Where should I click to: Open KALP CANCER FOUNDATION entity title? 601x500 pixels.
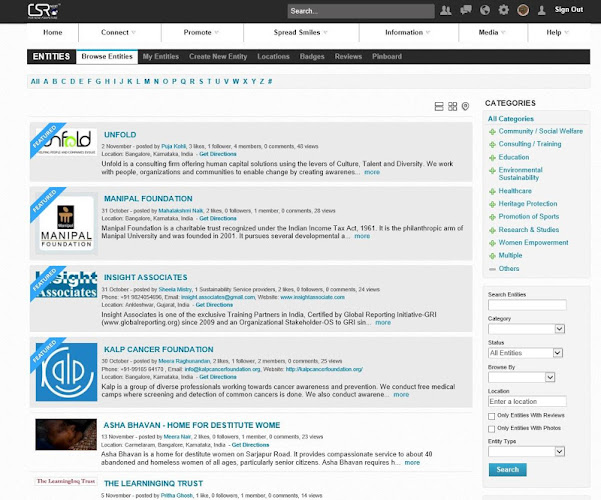point(159,350)
